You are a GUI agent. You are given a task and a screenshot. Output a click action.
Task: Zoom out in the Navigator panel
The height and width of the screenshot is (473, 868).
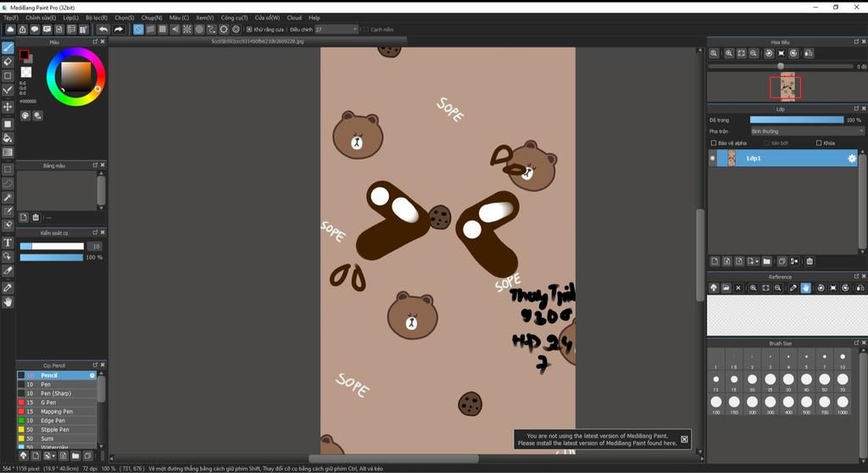(754, 53)
